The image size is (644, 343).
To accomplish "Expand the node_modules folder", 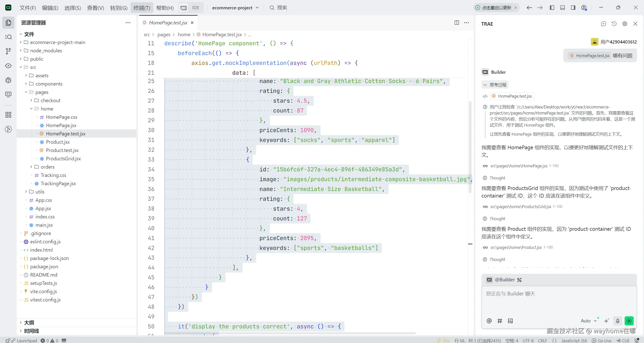I will tap(46, 51).
